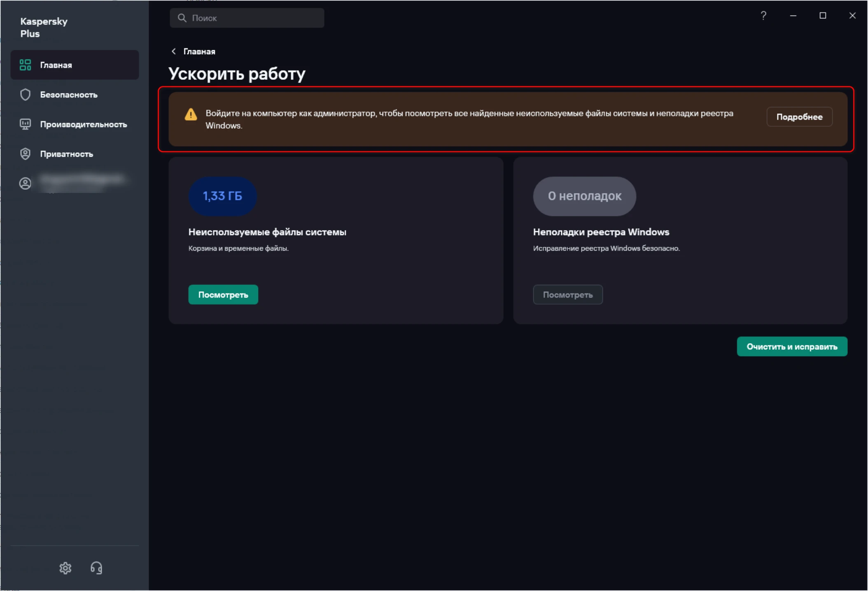Image resolution: width=868 pixels, height=591 pixels.
Task: Click the help question mark icon
Action: pos(763,16)
